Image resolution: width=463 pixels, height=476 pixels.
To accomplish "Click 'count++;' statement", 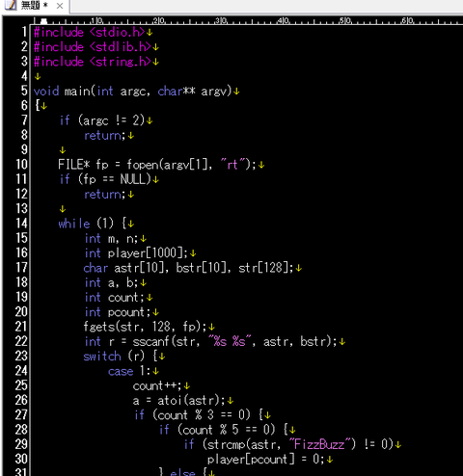I will point(157,385).
